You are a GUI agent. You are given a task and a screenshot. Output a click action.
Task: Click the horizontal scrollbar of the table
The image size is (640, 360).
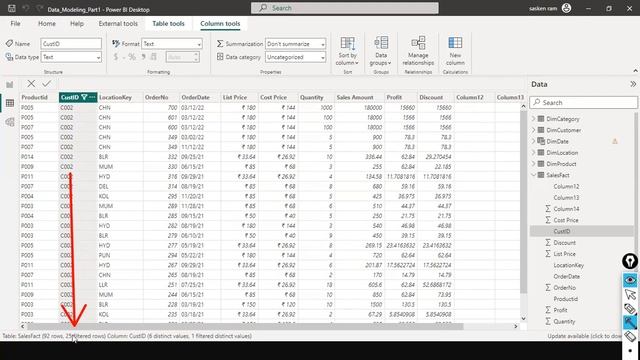pos(245,327)
